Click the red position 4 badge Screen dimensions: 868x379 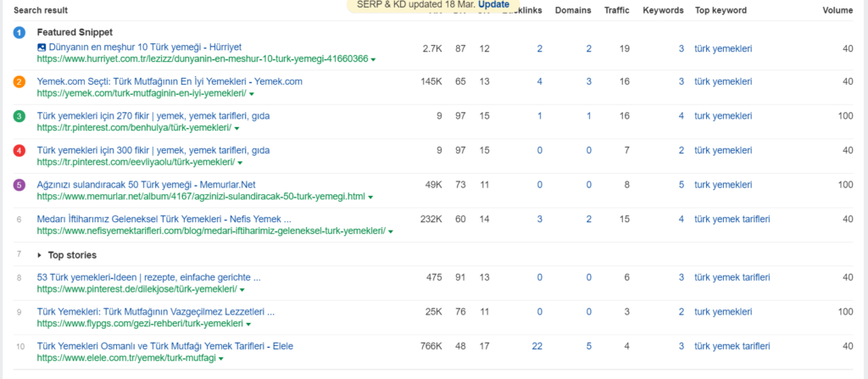(x=19, y=151)
